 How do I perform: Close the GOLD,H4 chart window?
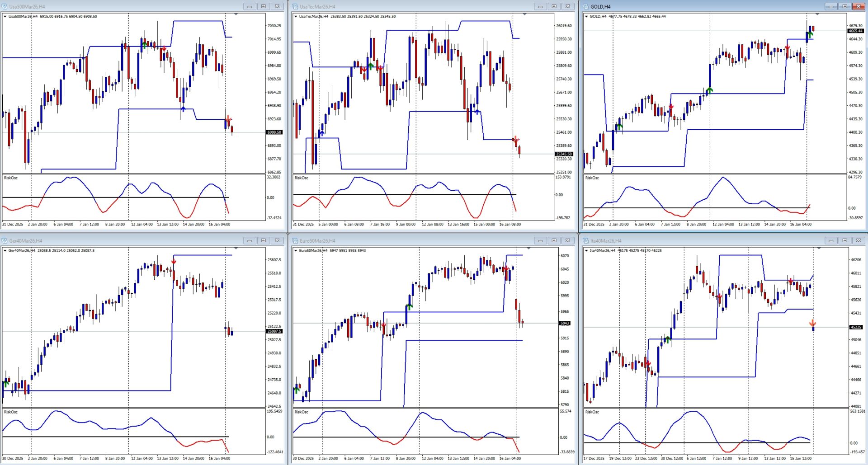[858, 6]
